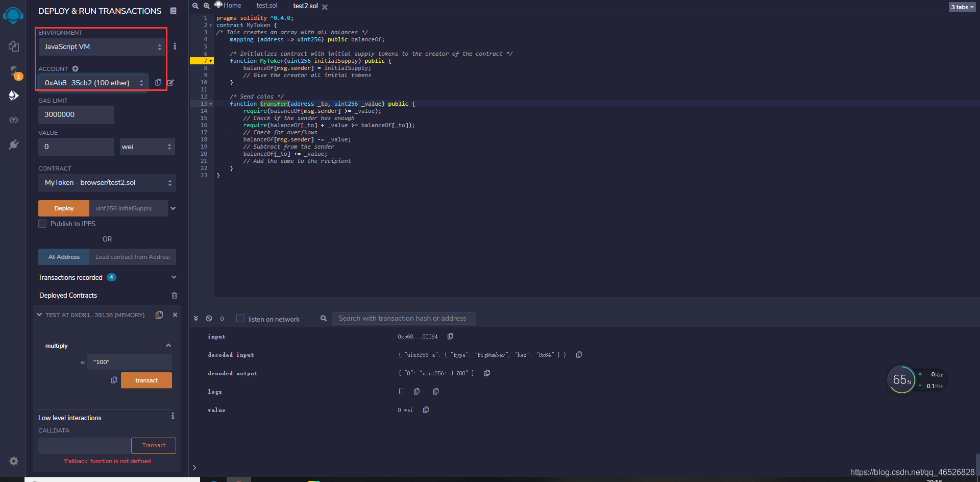Copy the input value icon
980x482 pixels.
point(450,336)
